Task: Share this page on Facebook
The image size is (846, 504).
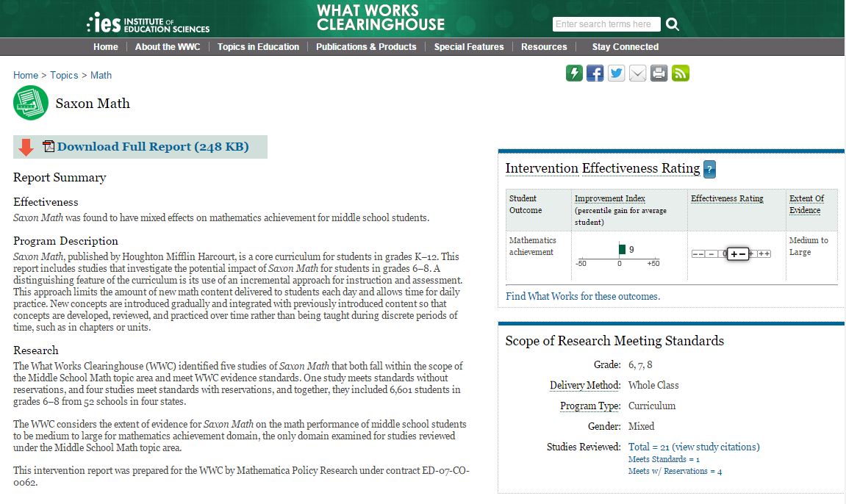Action: 595,73
